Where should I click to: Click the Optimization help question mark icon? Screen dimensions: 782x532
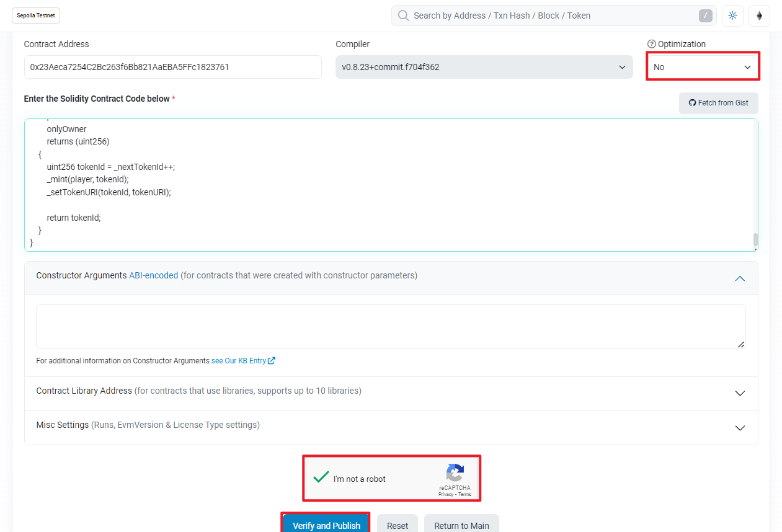[x=651, y=44]
